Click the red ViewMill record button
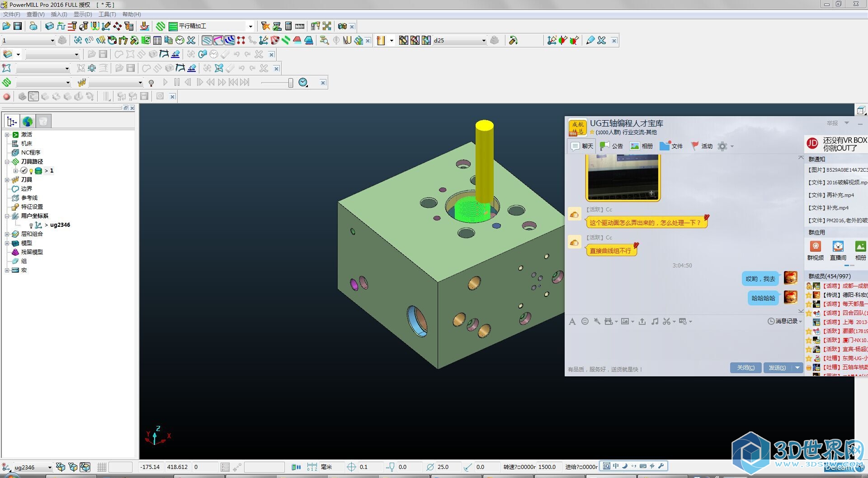This screenshot has width=868, height=478. (x=7, y=97)
